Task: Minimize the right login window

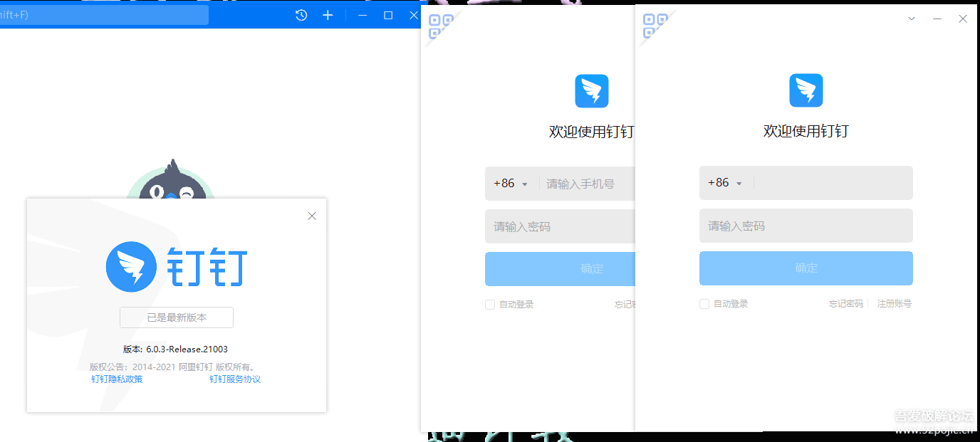Action: point(937,19)
